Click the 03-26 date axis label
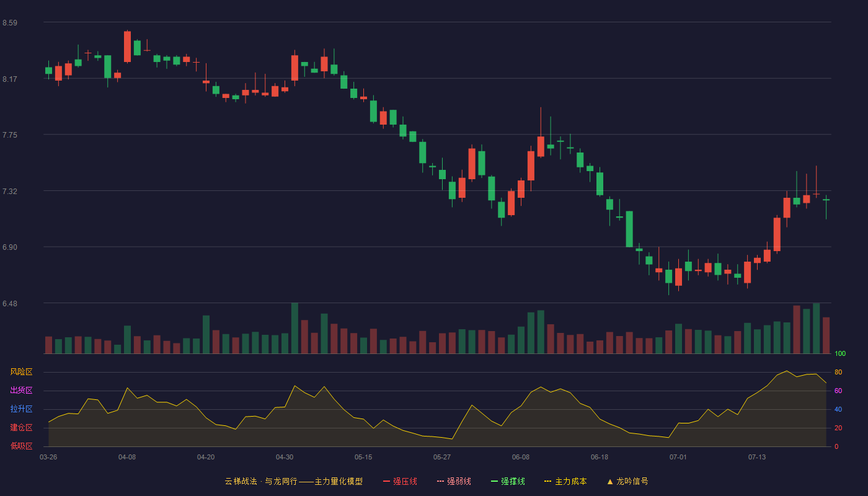Viewport: 868px width, 496px height. pyautogui.click(x=48, y=457)
